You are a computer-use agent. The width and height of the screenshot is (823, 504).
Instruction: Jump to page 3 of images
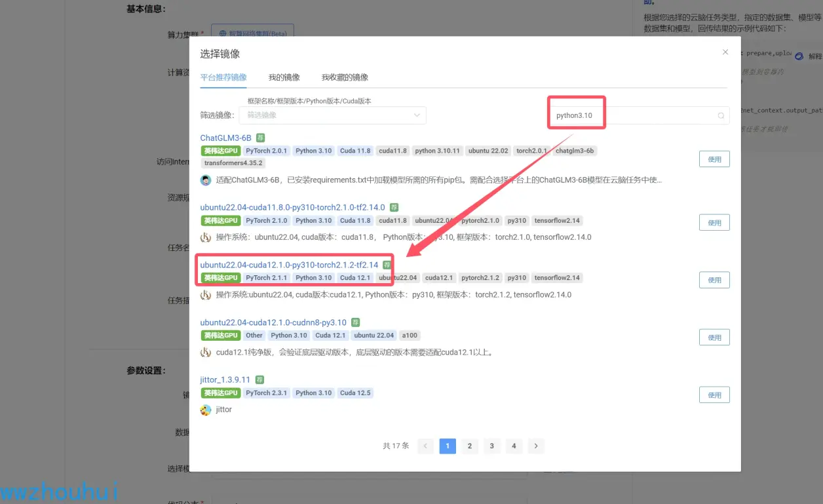point(491,446)
